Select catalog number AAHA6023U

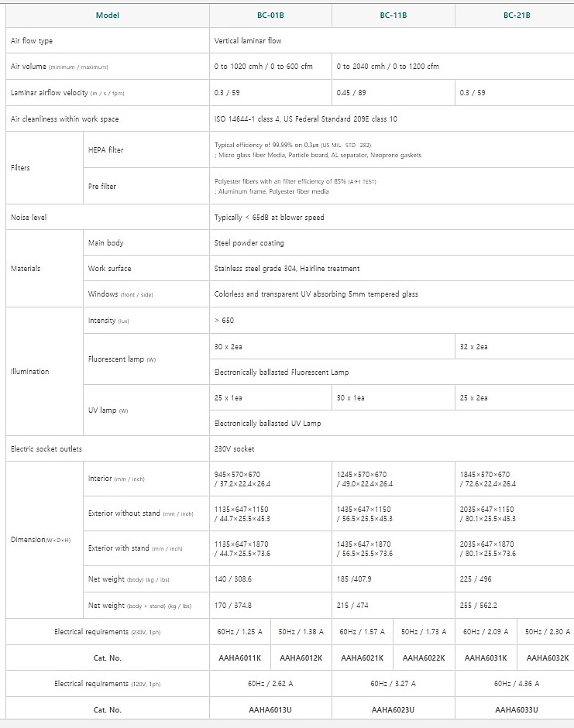coord(393,710)
